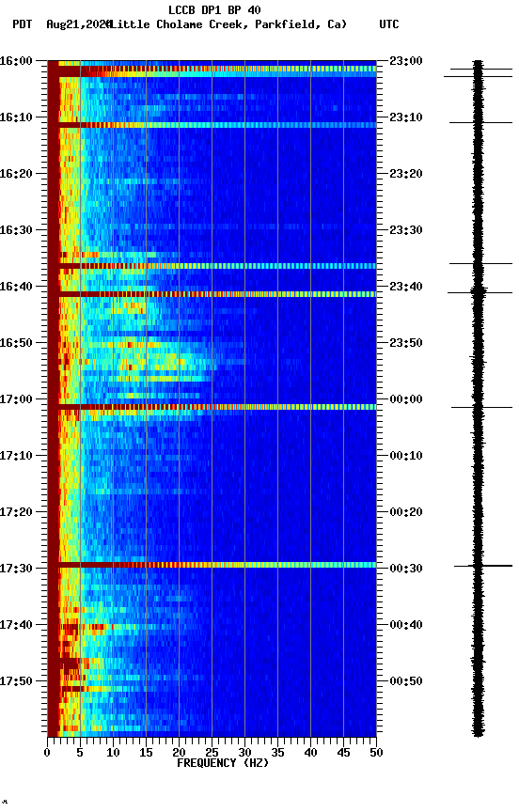Screen dimensions: 519x812
Task: Click the seismogram spike near 00:30 UTC
Action: pyautogui.click(x=483, y=566)
